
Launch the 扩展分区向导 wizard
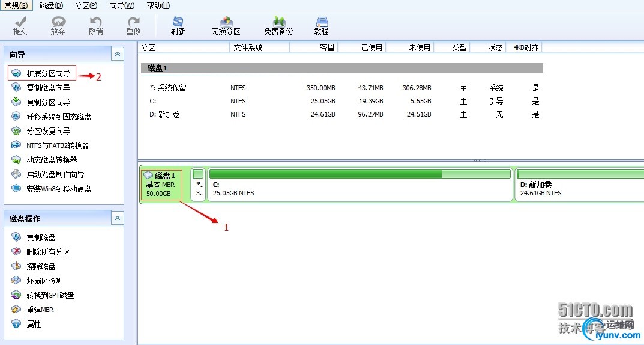[x=42, y=73]
